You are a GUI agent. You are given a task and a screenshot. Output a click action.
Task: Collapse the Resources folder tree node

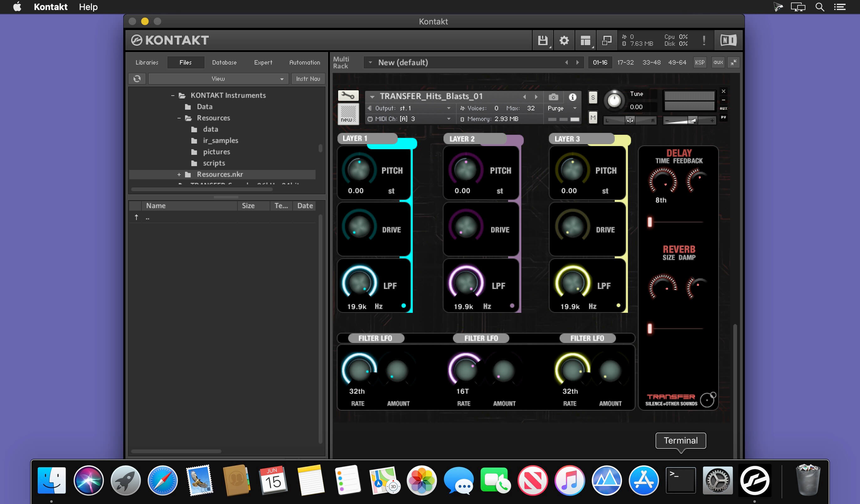[x=179, y=118]
